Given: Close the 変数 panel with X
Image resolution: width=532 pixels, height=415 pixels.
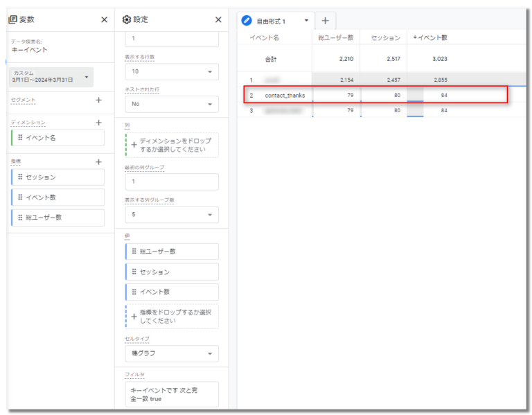Looking at the screenshot, I should [x=104, y=20].
